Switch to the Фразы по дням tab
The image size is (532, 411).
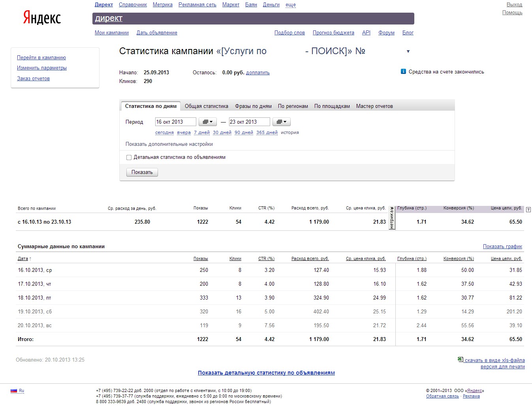(x=253, y=106)
